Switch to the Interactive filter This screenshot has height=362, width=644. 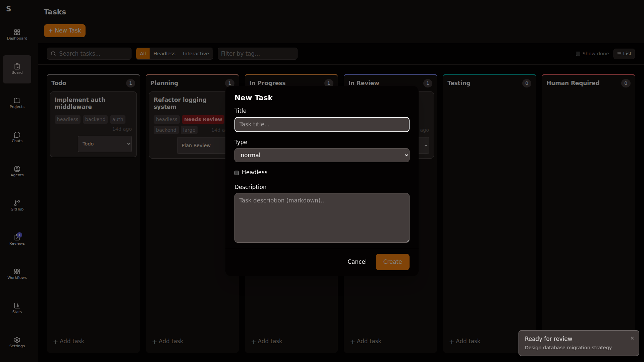pyautogui.click(x=196, y=53)
